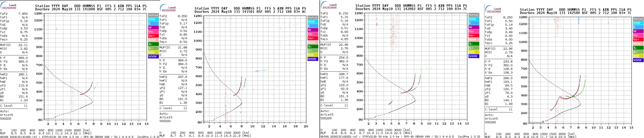Click the C-level row in the 142500 panel
Image resolution: width=644 pixels, height=138 pixels.
point(498,109)
